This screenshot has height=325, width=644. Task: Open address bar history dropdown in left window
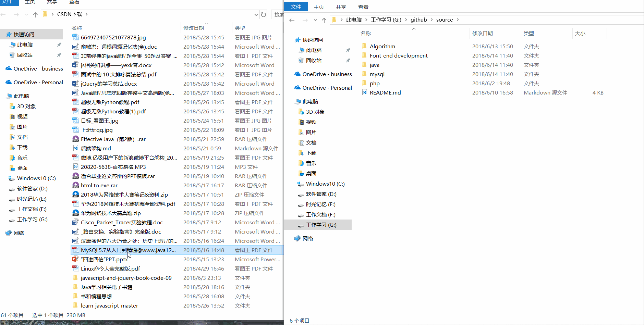[x=256, y=14]
